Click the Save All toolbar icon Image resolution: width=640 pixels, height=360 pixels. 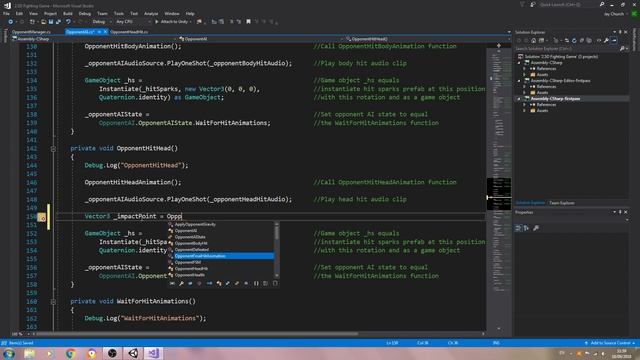58,22
